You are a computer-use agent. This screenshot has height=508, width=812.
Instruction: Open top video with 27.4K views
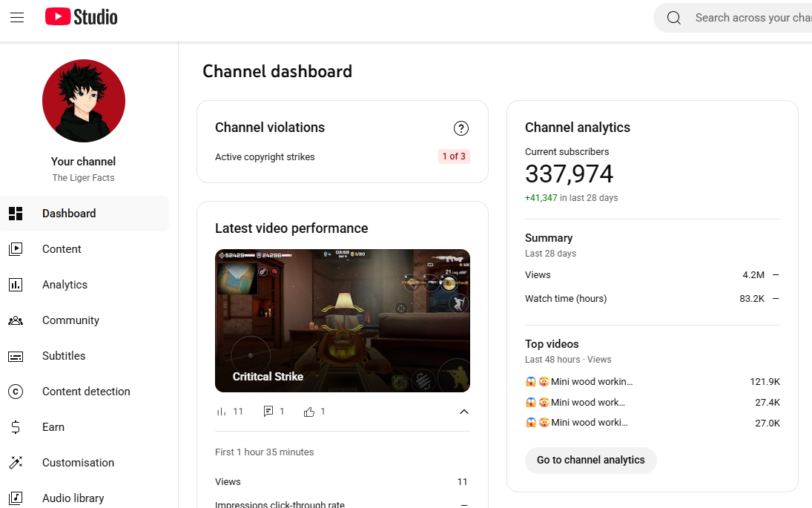pos(653,403)
